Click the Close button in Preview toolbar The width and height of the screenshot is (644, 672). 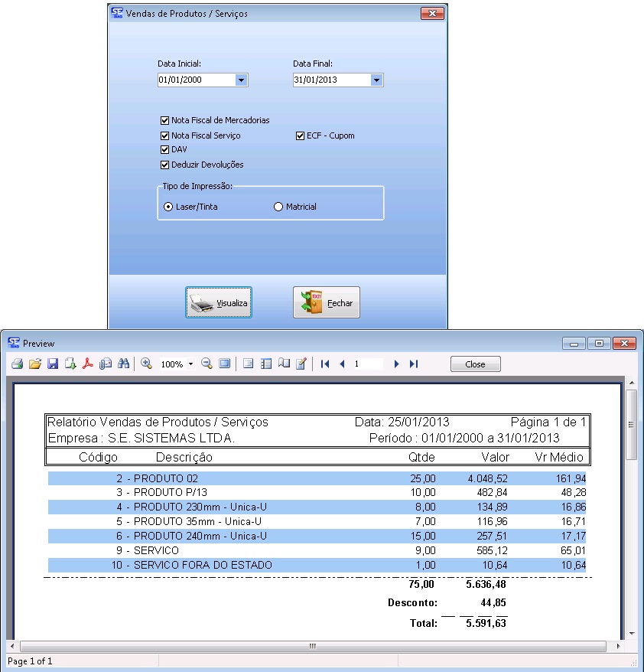(x=475, y=364)
